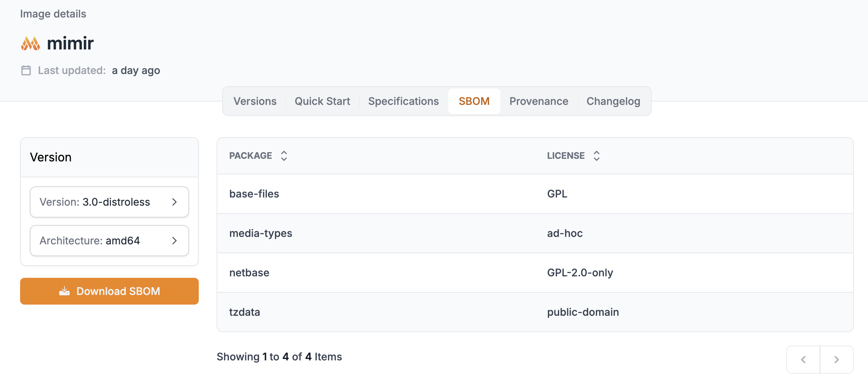This screenshot has height=392, width=868.
Task: Click the mimir logo icon
Action: point(31,44)
